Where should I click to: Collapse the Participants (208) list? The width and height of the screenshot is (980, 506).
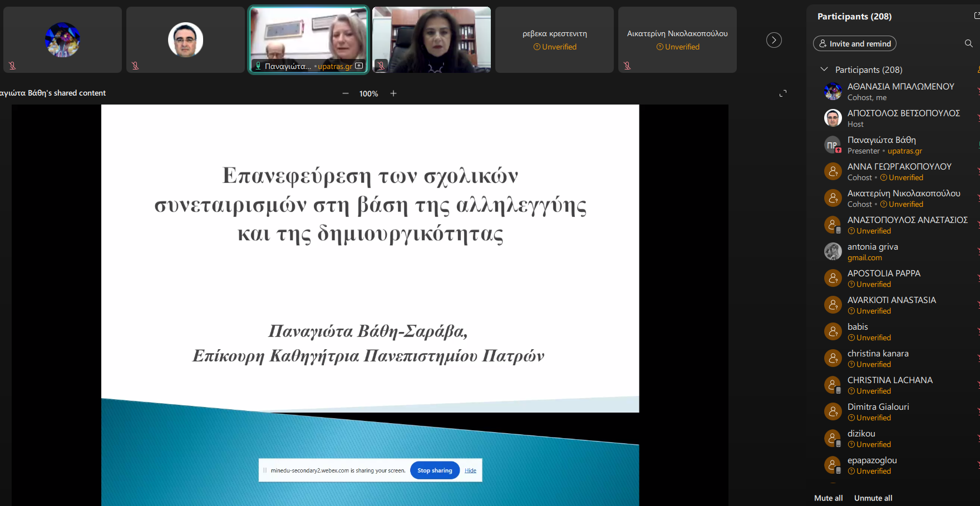click(x=824, y=70)
